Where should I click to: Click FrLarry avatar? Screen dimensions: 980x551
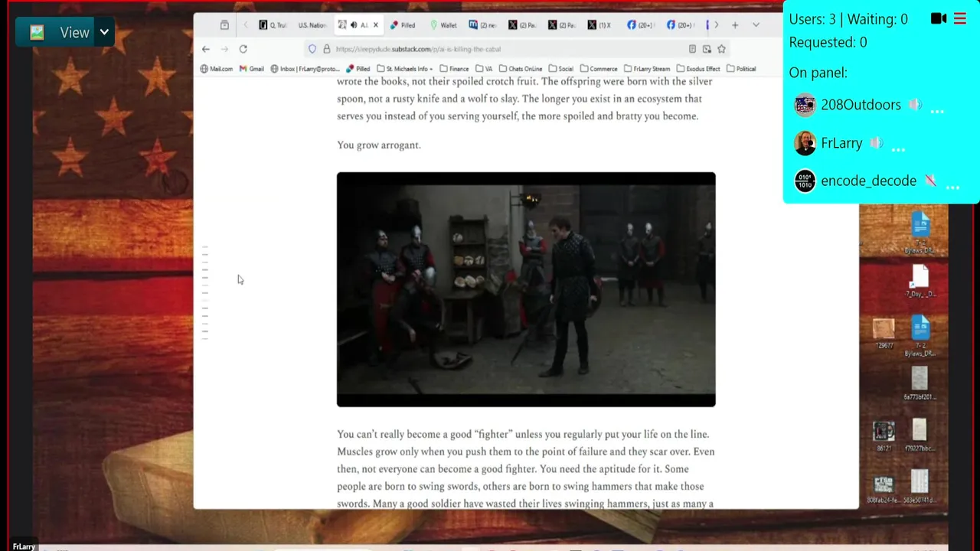pos(805,143)
